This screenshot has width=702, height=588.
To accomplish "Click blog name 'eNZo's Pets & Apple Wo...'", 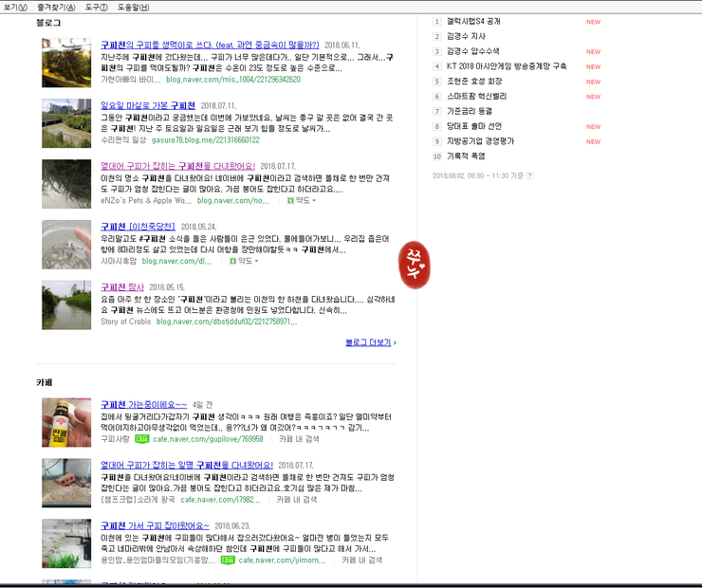I will [146, 200].
